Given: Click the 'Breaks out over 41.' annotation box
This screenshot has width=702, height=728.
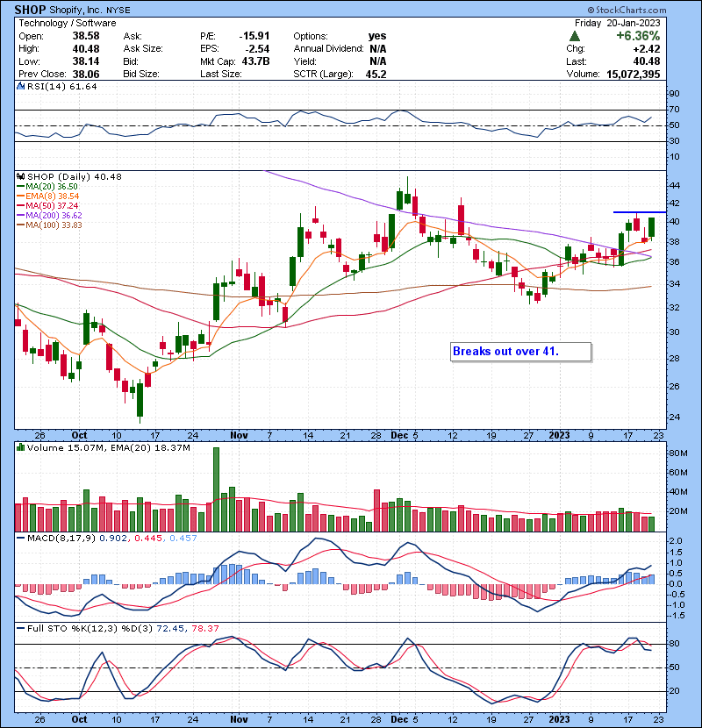Looking at the screenshot, I should 521,352.
